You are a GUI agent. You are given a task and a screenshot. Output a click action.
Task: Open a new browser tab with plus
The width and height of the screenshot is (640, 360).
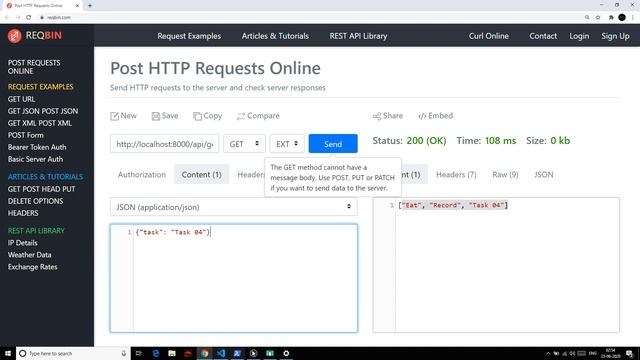90,6
